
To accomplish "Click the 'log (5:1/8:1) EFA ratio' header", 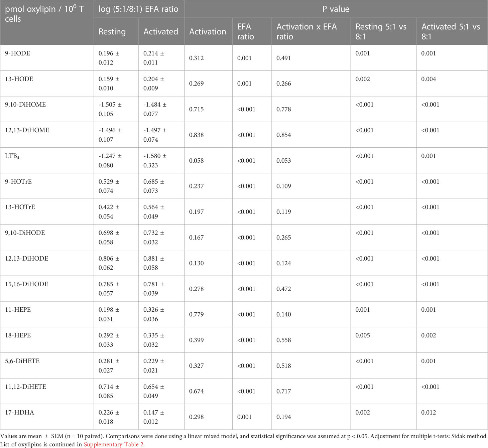I will coord(138,9).
